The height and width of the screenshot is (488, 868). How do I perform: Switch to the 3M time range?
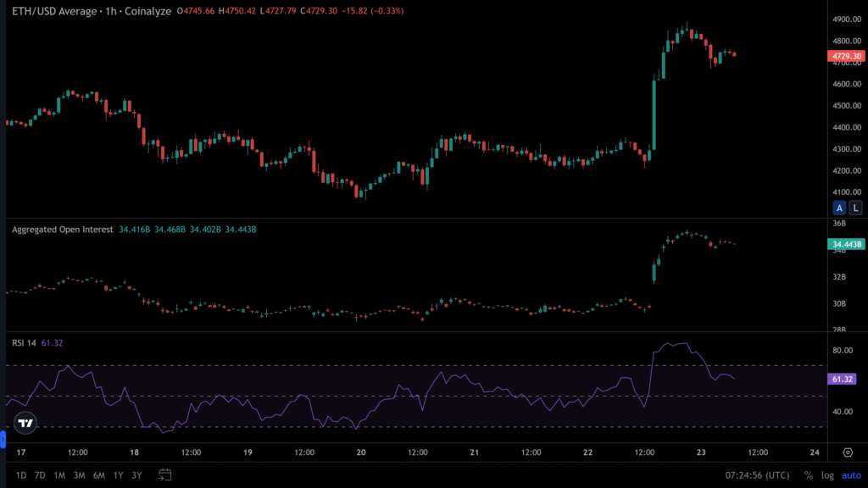[79, 475]
